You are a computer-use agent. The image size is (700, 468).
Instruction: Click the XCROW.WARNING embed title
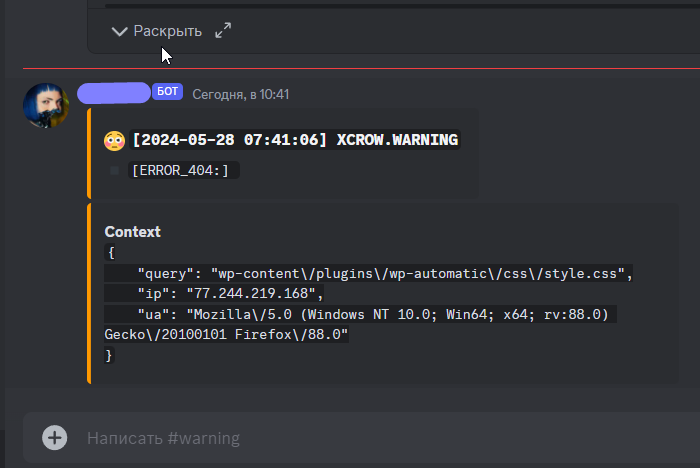(x=295, y=140)
